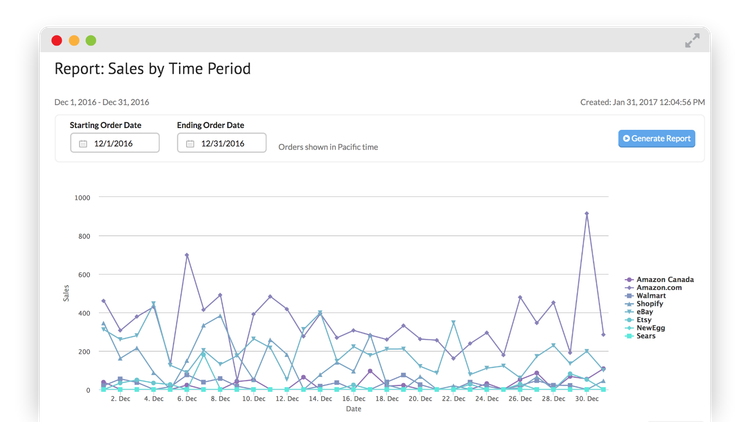This screenshot has width=750, height=422.
Task: Click the 16. Dec x-axis label
Action: click(353, 399)
